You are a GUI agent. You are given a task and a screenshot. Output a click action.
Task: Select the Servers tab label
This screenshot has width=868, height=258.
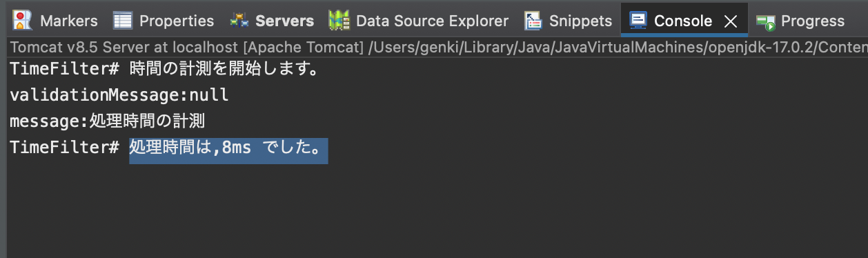click(x=284, y=21)
